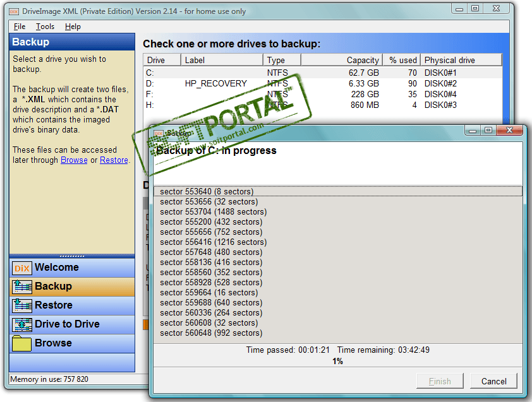Viewport: 532px width, 402px height.
Task: Select log entry sector 560608 (32 sectors)
Action: coord(337,323)
